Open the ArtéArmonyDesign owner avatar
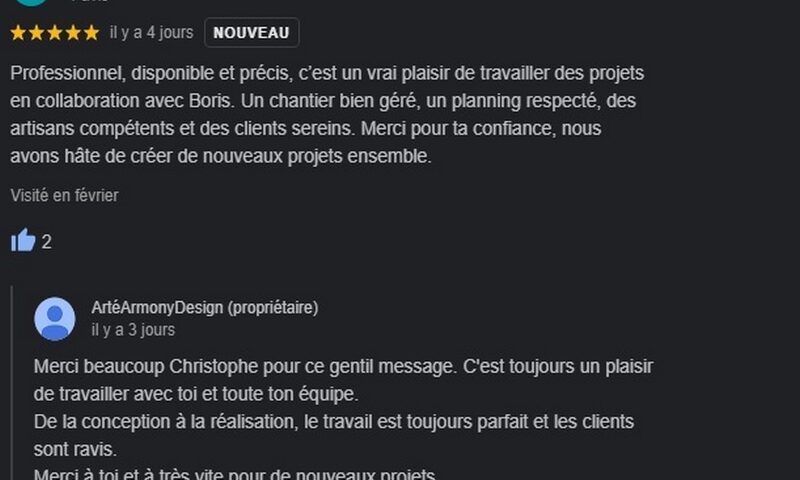The height and width of the screenshot is (480, 800). point(55,319)
